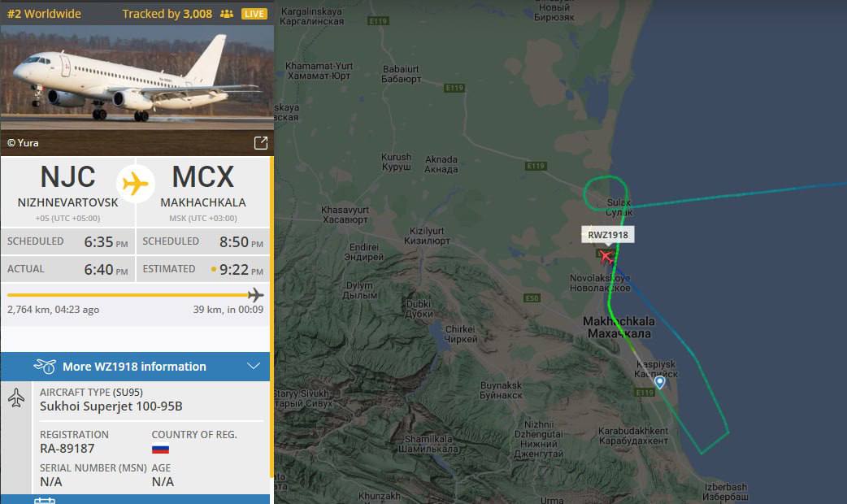Click the calendar icon at panel bottom
This screenshot has width=847, height=504.
(x=45, y=501)
